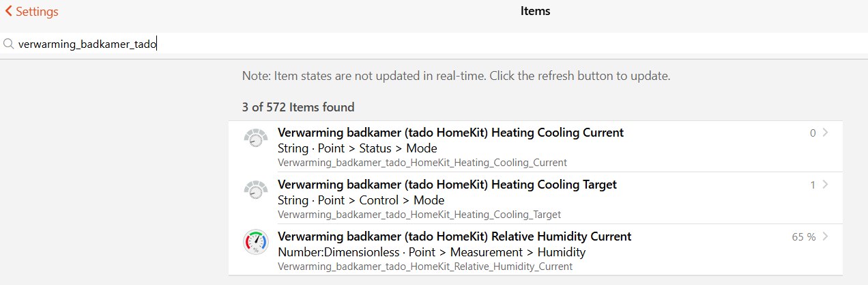Click the Number:Dimensionless Measurement > Humidity line

click(431, 252)
